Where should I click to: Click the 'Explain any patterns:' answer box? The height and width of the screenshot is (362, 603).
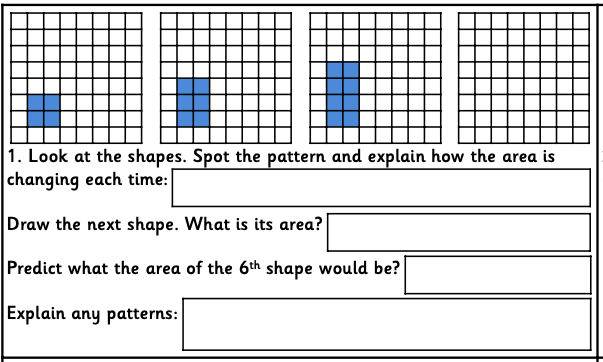click(x=387, y=324)
